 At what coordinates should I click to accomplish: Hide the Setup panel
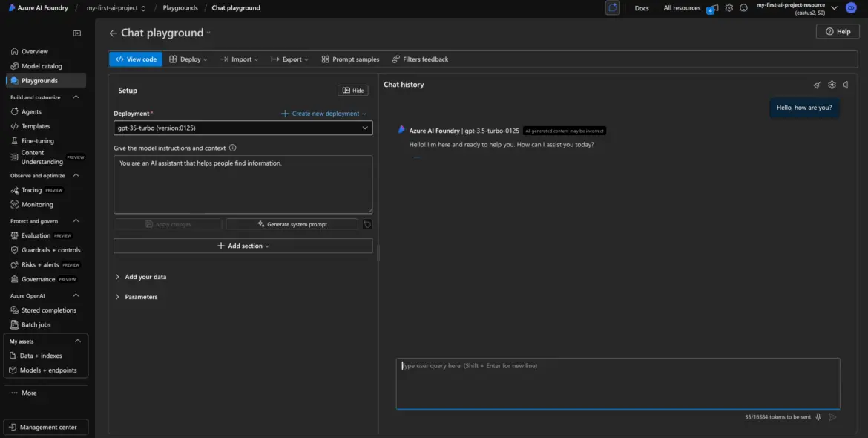pyautogui.click(x=353, y=91)
